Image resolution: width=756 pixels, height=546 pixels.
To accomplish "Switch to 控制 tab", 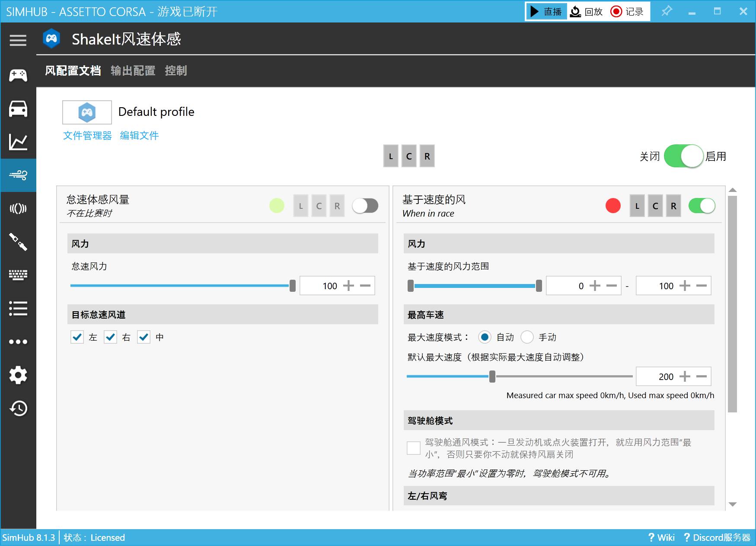I will tap(176, 70).
